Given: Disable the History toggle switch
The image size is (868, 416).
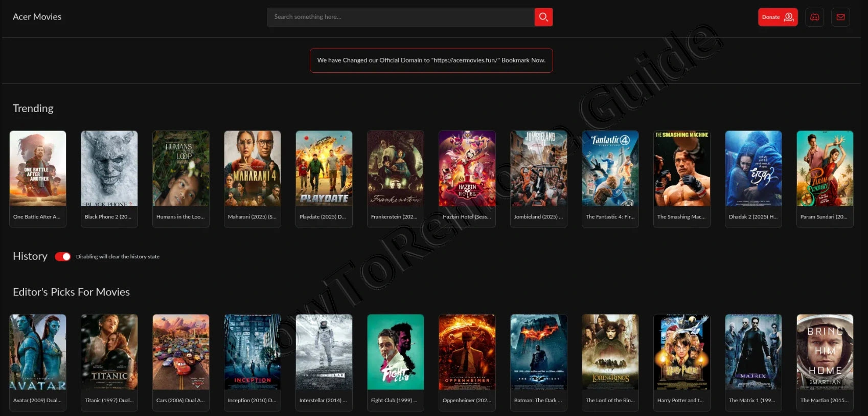Looking at the screenshot, I should (x=63, y=256).
